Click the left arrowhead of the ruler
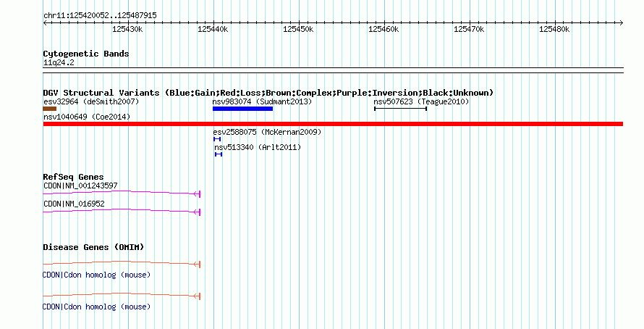The image size is (644, 329). click(x=45, y=23)
